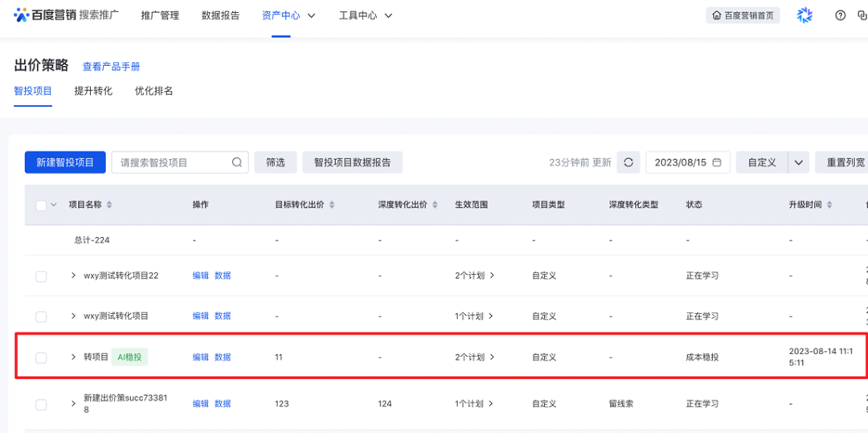Click the colorful AI assistant icon
This screenshot has width=868, height=433.
tap(805, 15)
